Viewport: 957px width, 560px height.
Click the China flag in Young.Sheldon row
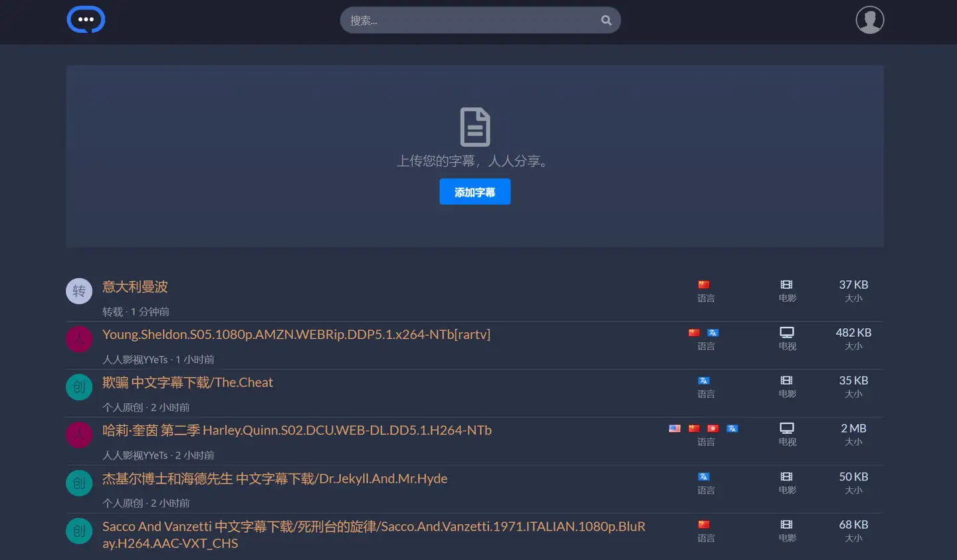[x=694, y=333]
